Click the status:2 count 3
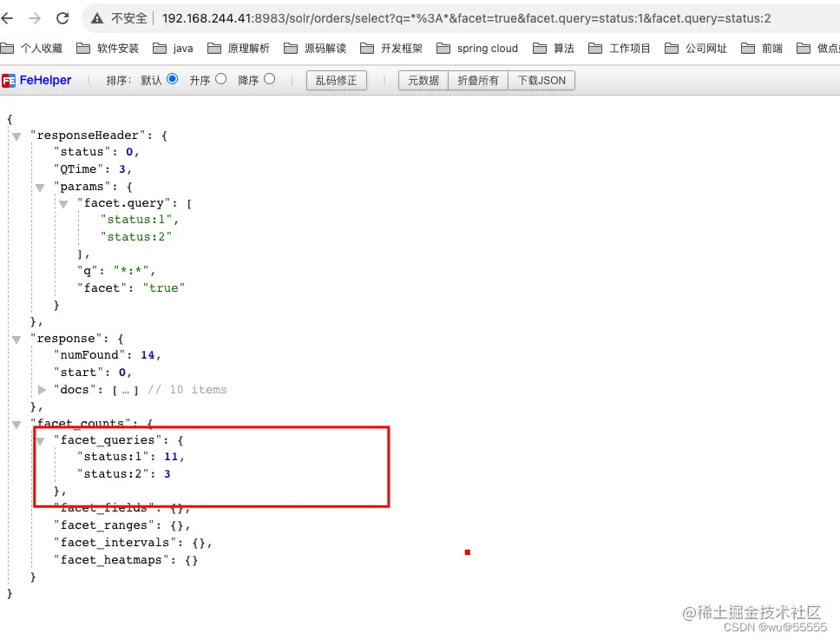The image size is (840, 640). click(x=167, y=474)
